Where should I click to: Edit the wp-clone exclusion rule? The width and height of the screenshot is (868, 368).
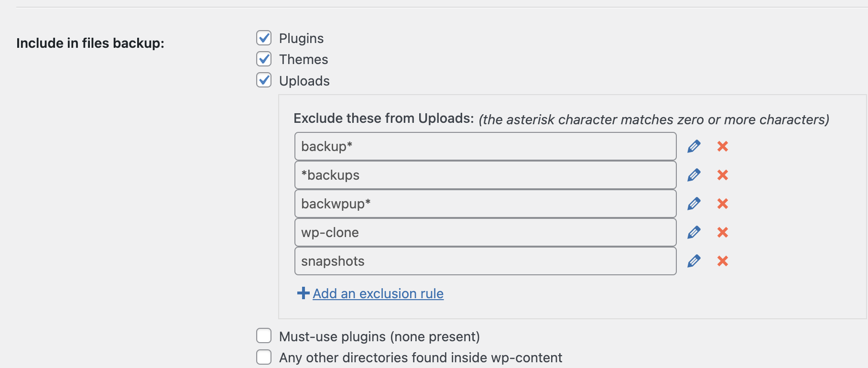point(694,232)
